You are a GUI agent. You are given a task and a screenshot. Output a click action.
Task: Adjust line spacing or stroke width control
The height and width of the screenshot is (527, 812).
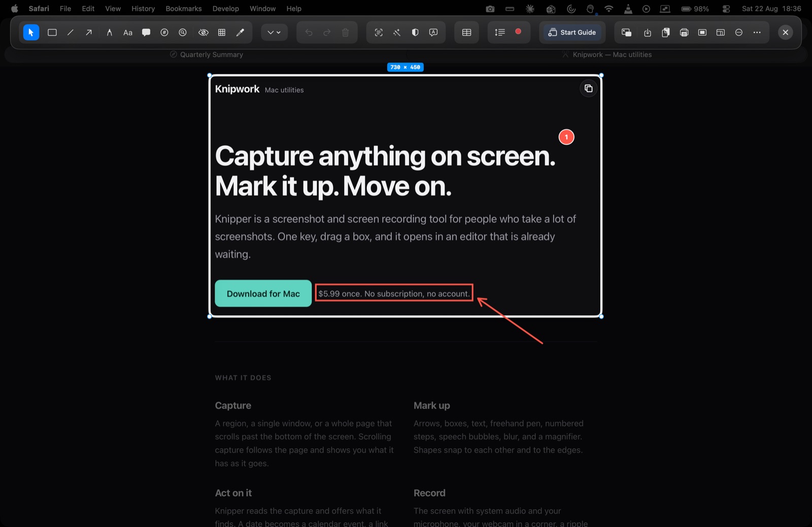coord(500,32)
